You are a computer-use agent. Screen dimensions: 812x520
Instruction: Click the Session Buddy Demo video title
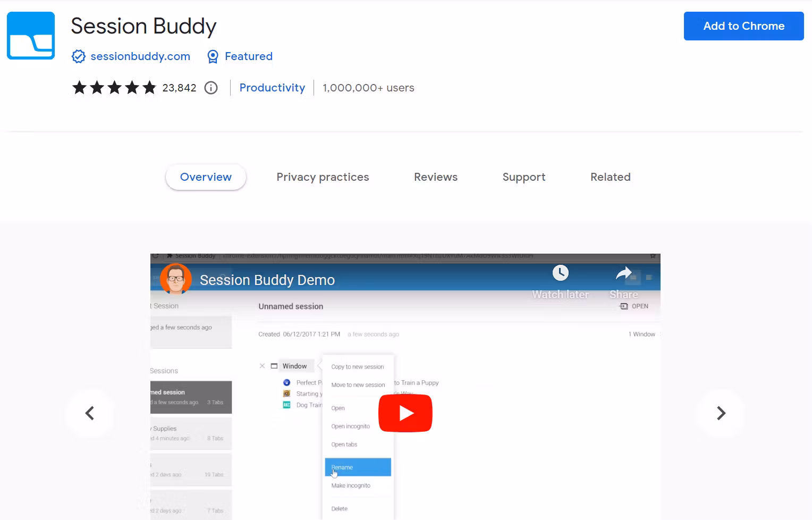click(x=267, y=280)
